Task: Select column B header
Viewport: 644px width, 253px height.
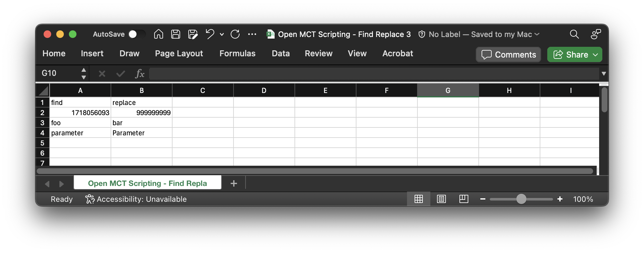Action: (142, 90)
